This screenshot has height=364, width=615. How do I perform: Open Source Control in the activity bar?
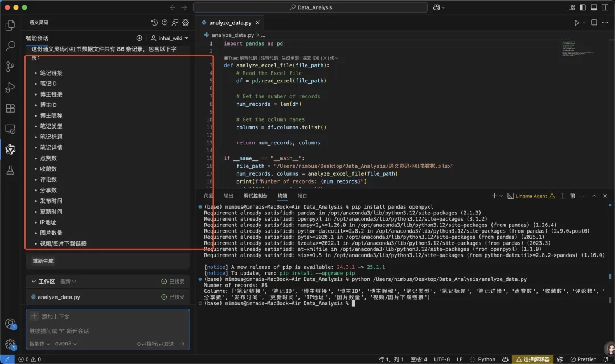[10, 67]
